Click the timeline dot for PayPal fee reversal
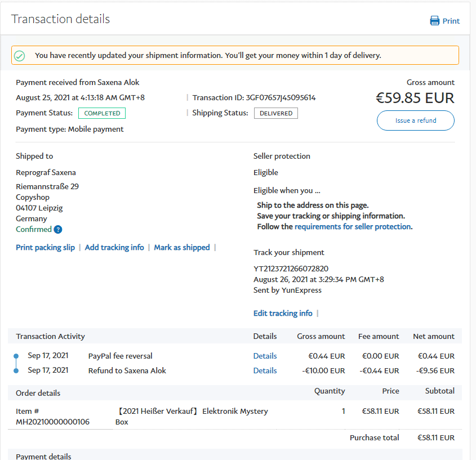 click(x=16, y=356)
